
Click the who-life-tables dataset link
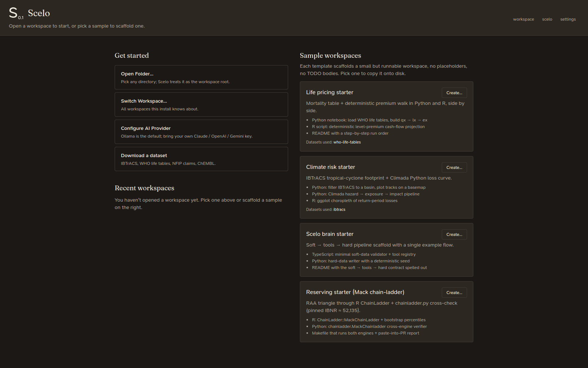[347, 142]
